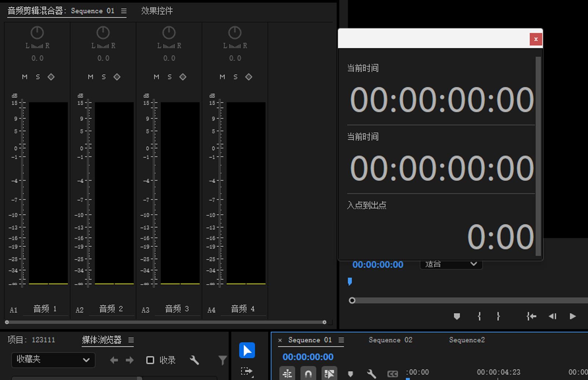
Task: Mute audio track A4
Action: point(222,77)
